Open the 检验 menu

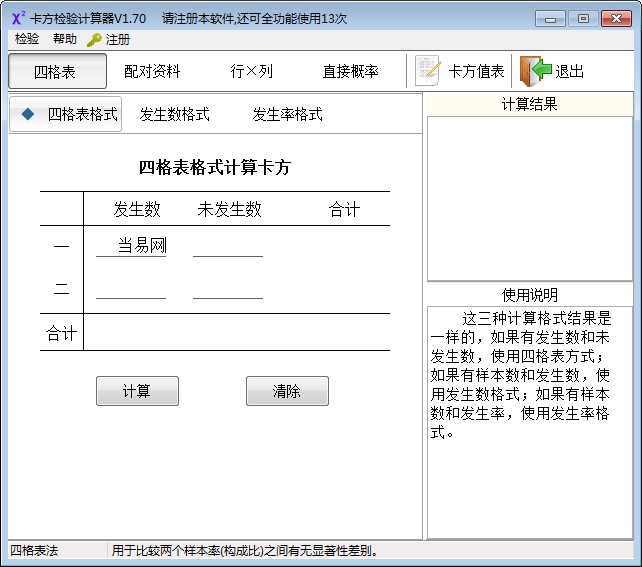(x=27, y=40)
